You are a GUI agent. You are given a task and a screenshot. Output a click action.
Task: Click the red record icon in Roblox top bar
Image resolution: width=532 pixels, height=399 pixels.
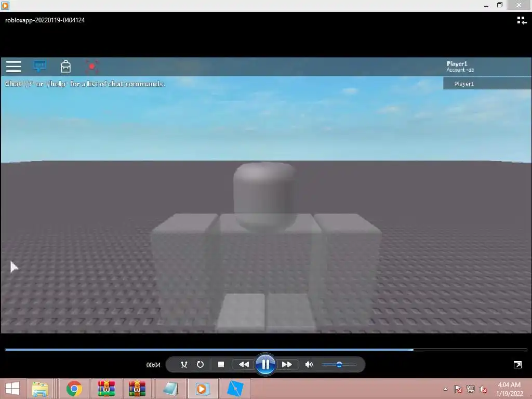[91, 66]
